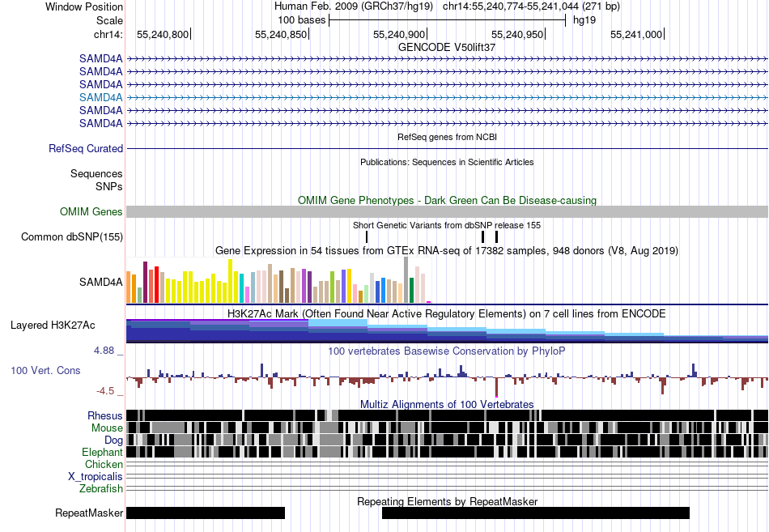The width and height of the screenshot is (769, 532).
Task: Click the 4.88 conservation scale value
Action: click(104, 351)
